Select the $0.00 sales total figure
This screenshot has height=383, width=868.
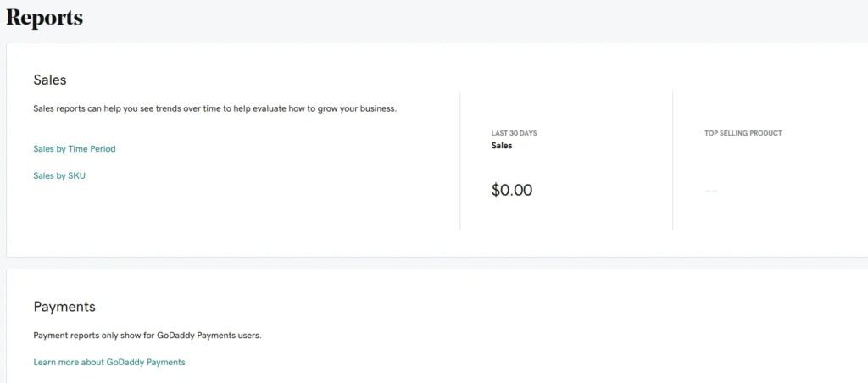[x=511, y=191]
